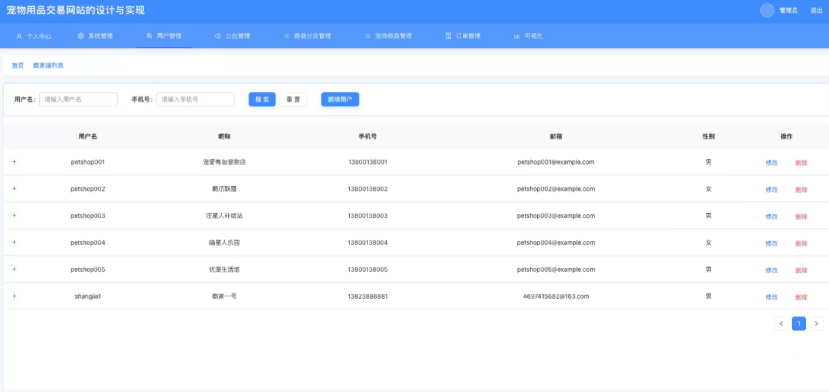The image size is (829, 392).
Task: Focus the 手机号 search input
Action: 196,99
